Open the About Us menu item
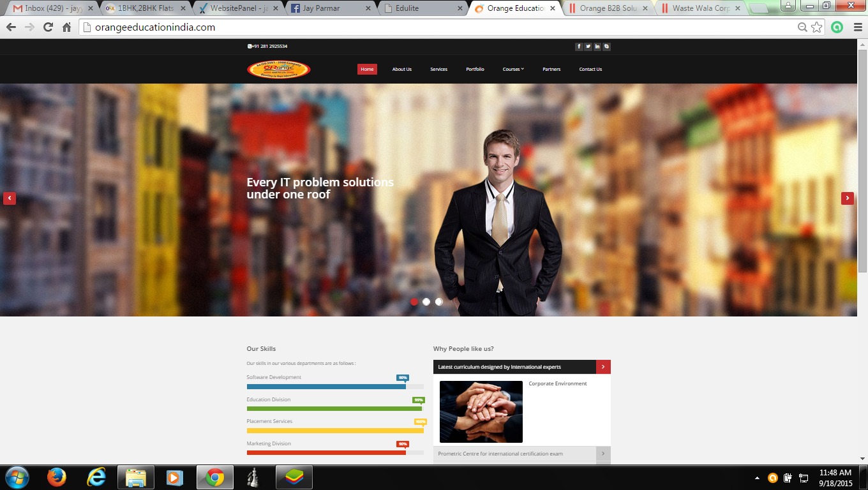Image resolution: width=868 pixels, height=490 pixels. coord(402,69)
